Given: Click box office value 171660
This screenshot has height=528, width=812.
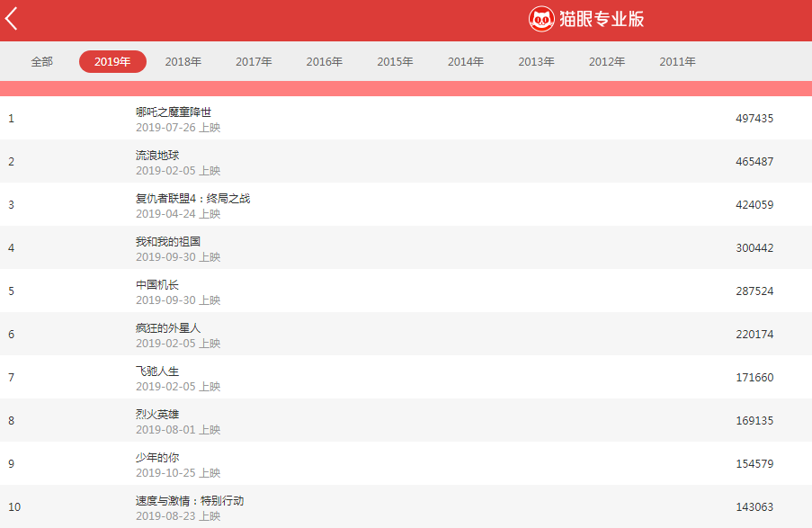Looking at the screenshot, I should (x=754, y=377).
